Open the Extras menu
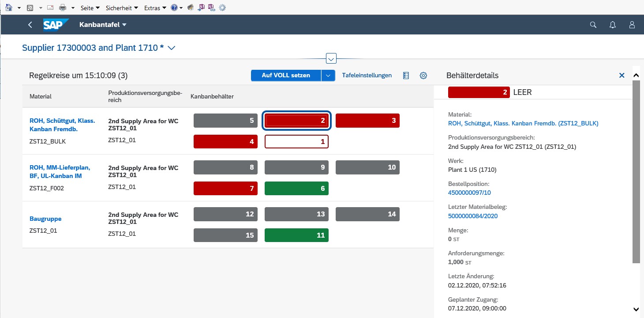The width and height of the screenshot is (644, 318). [x=152, y=8]
